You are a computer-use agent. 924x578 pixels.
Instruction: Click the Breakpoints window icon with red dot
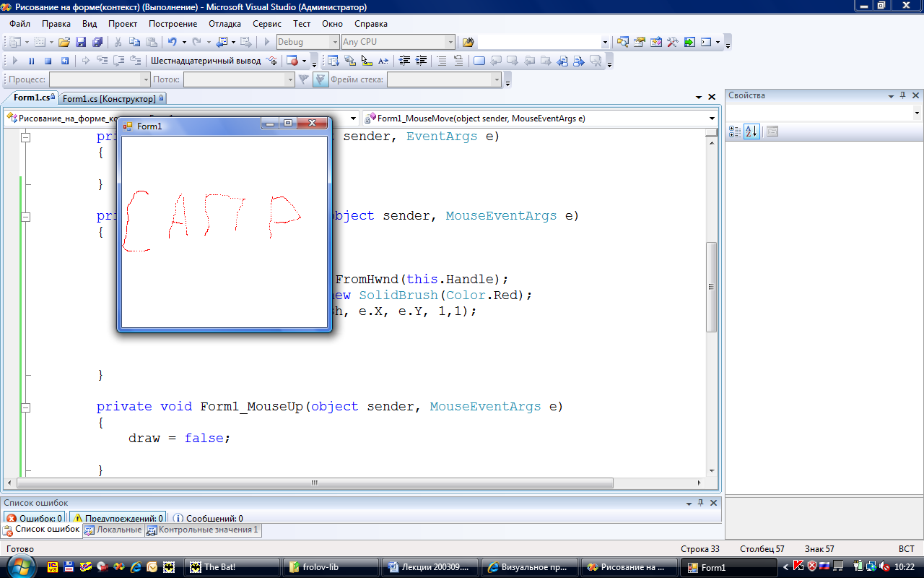coord(292,61)
